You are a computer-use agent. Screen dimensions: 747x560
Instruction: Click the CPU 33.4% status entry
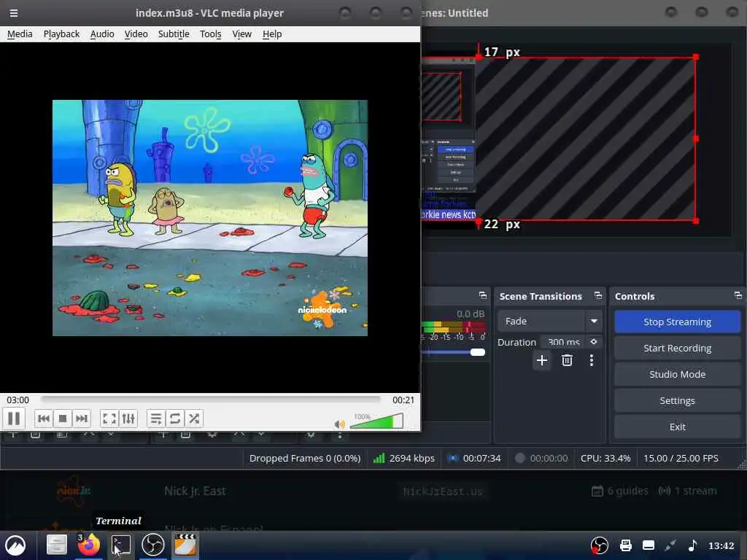point(605,458)
